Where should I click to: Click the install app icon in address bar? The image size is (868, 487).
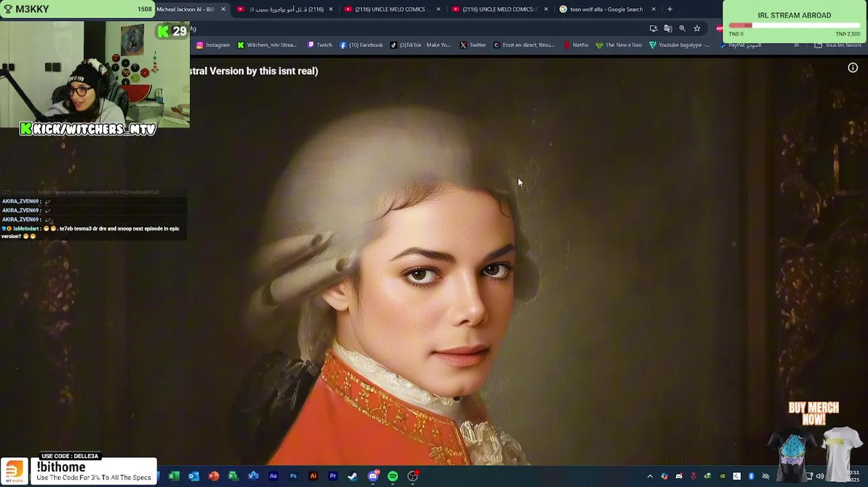click(x=654, y=28)
